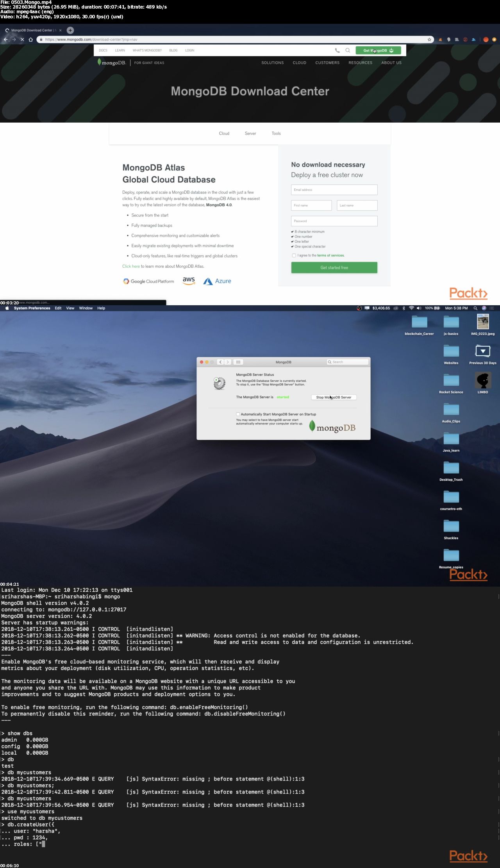
Task: Focus the Email address input field
Action: point(334,190)
